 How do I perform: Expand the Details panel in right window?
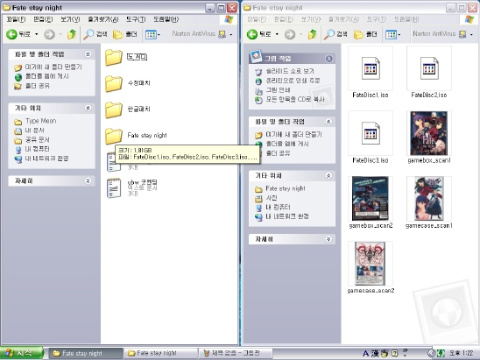(328, 239)
